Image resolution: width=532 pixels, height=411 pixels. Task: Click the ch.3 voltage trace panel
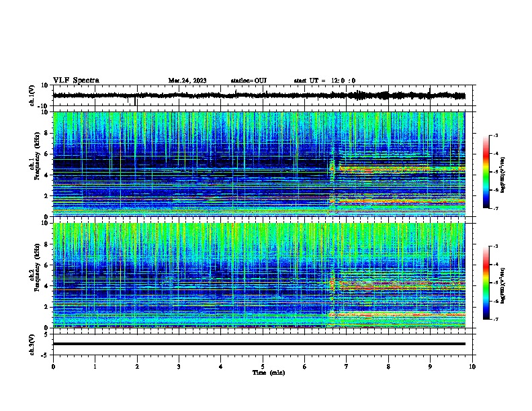[263, 345]
